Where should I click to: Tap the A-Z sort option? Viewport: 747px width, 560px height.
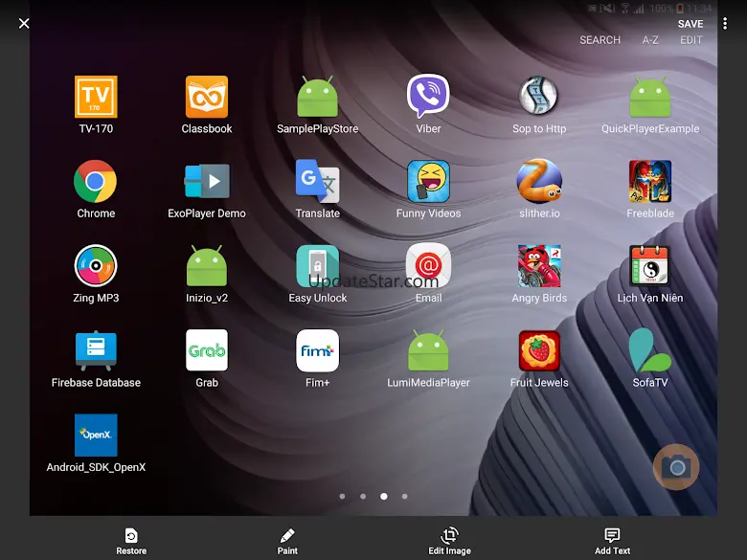click(x=650, y=40)
